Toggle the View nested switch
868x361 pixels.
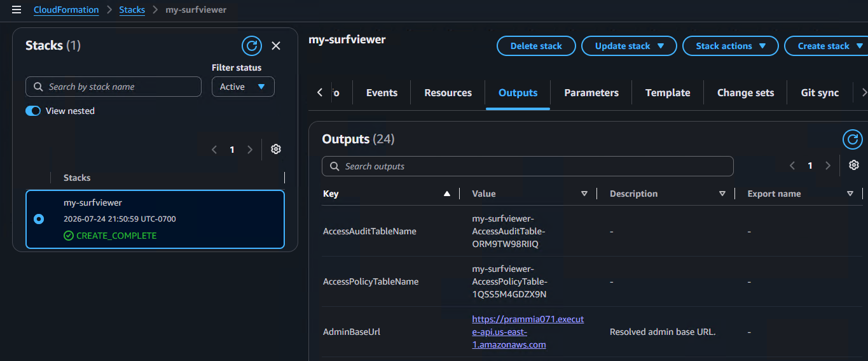click(x=33, y=111)
